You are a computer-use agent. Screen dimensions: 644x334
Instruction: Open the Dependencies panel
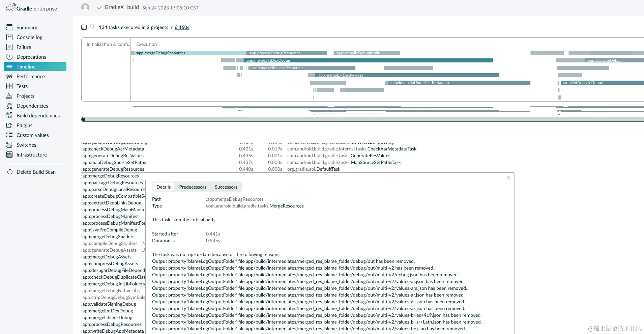[x=32, y=106]
